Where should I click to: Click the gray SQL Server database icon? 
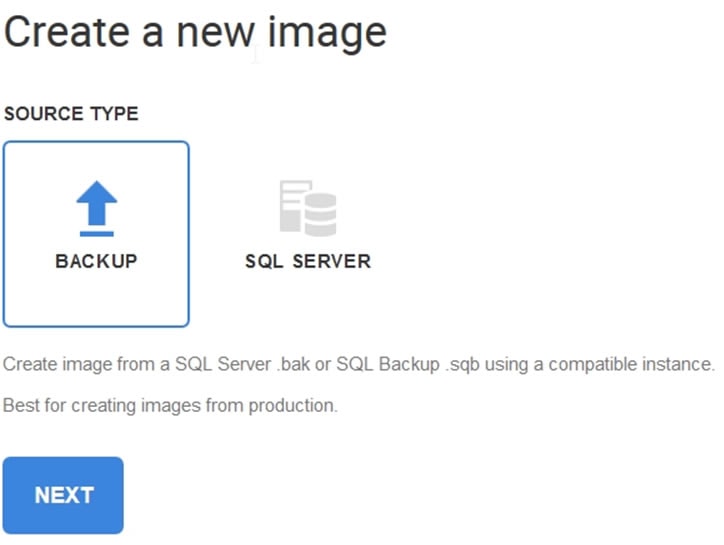coord(307,208)
